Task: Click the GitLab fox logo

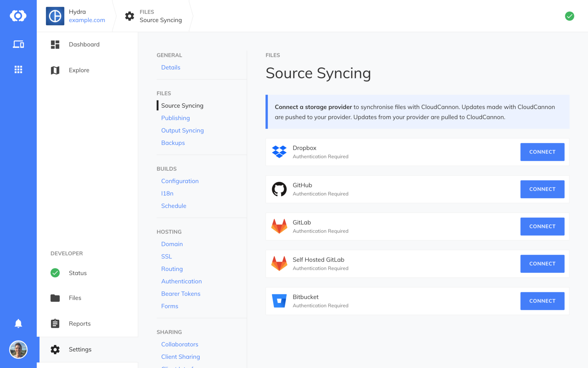Action: coord(279,226)
